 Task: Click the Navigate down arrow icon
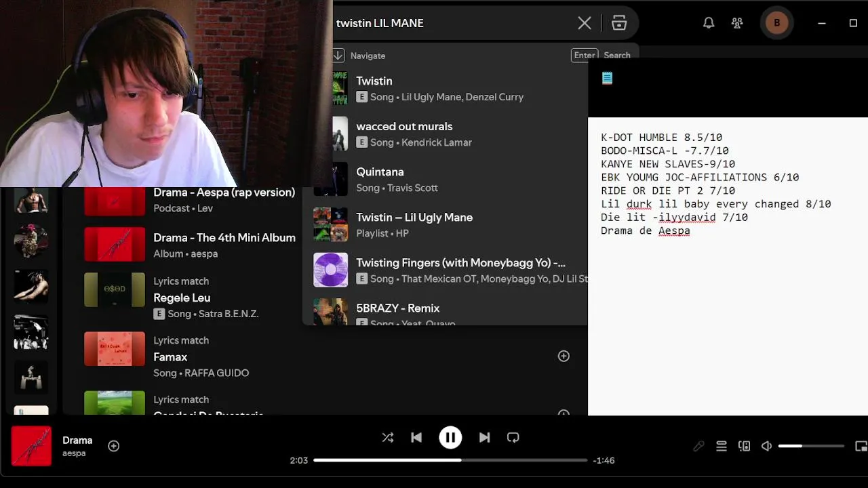pyautogui.click(x=338, y=56)
